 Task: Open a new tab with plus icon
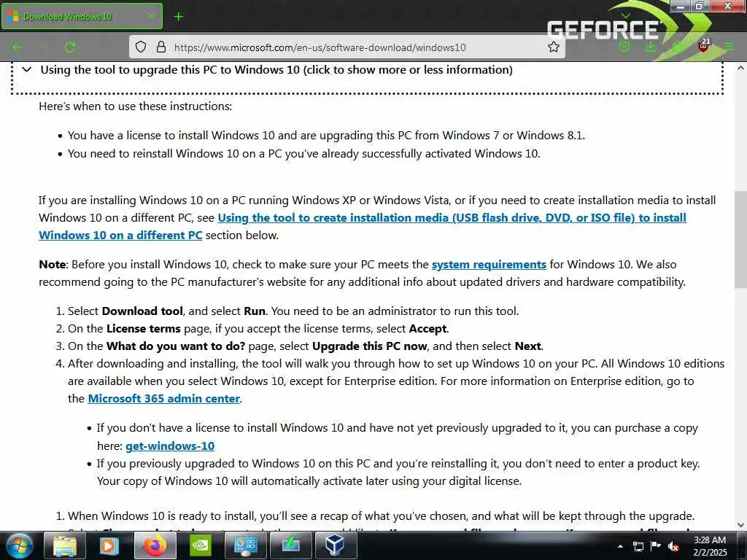coord(178,17)
